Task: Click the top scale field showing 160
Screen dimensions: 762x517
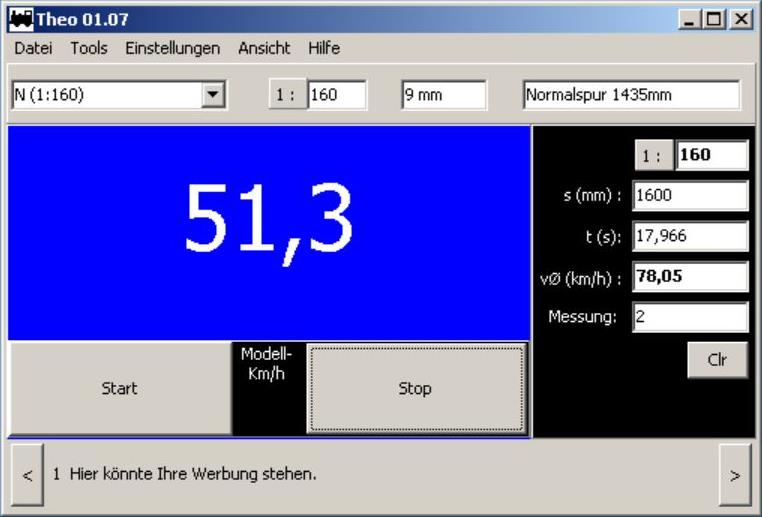Action: (x=337, y=95)
